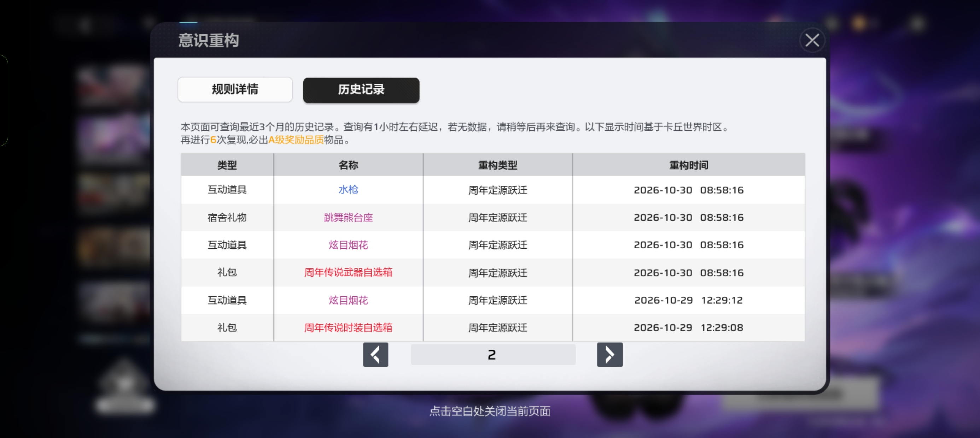Click timestamp 2026-10-29 12:29:08
This screenshot has width=980, height=438.
tap(689, 327)
